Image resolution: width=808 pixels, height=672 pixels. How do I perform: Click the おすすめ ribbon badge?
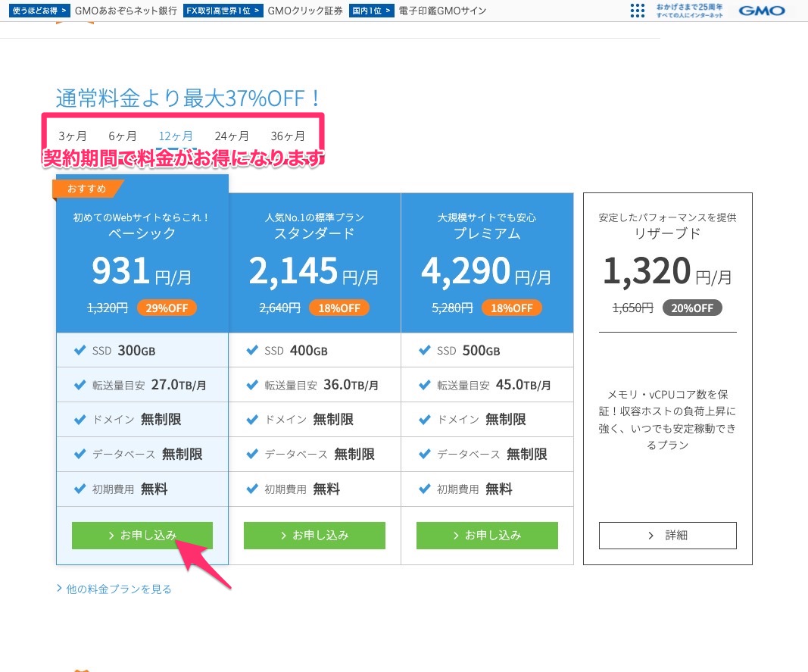[x=87, y=188]
